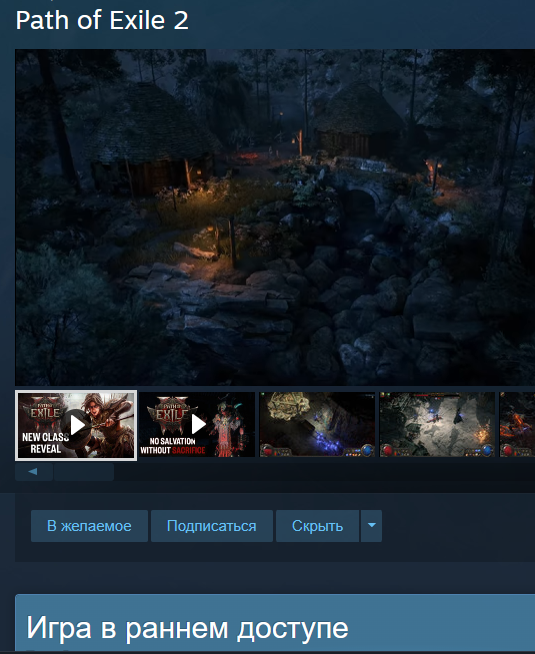Image resolution: width=535 pixels, height=654 pixels.
Task: Select the snowy ground gameplay screenshot thumbnail
Action: (437, 424)
